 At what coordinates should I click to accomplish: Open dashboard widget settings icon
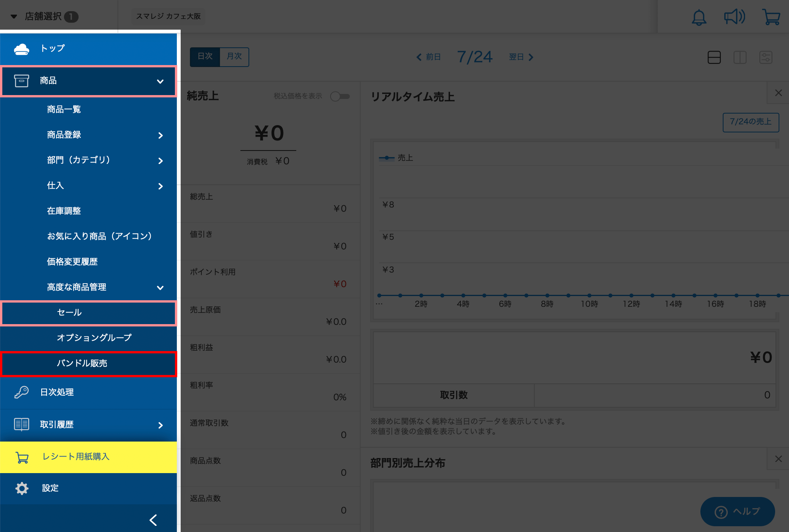pos(765,58)
